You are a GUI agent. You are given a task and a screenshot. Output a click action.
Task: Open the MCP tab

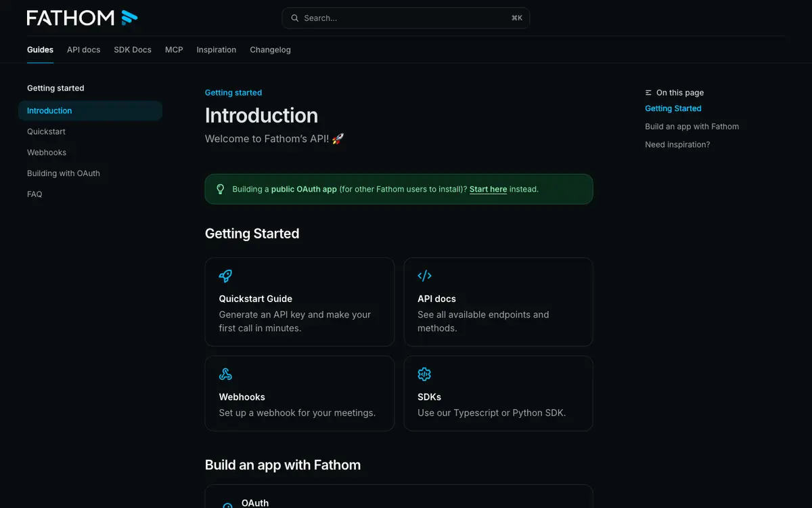pyautogui.click(x=174, y=49)
